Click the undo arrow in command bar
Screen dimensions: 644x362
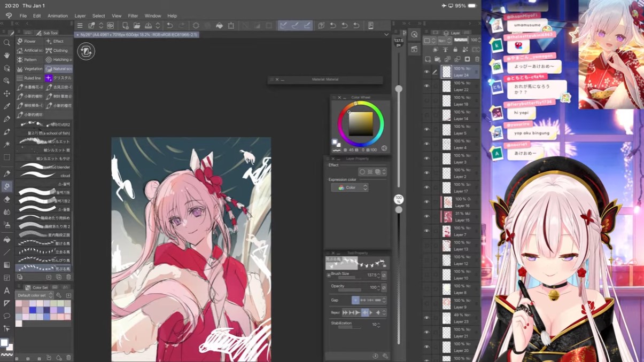click(170, 26)
